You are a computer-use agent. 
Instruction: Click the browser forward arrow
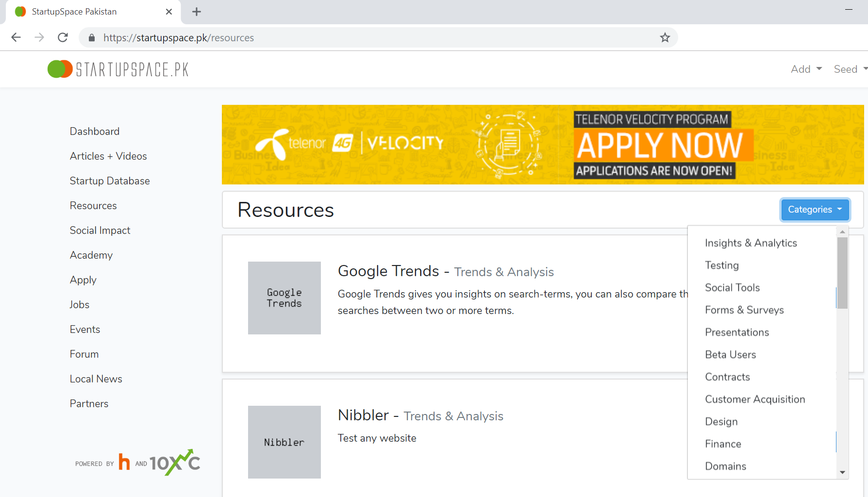coord(39,37)
